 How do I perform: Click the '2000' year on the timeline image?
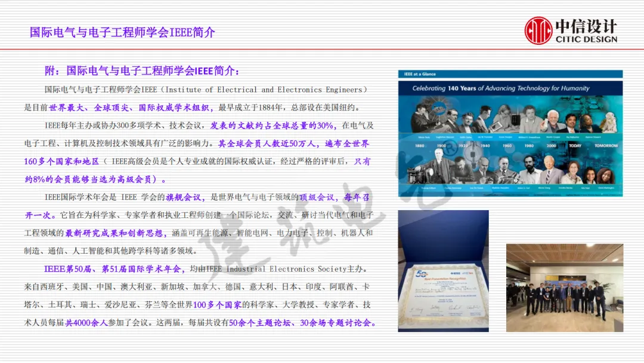tap(551, 146)
